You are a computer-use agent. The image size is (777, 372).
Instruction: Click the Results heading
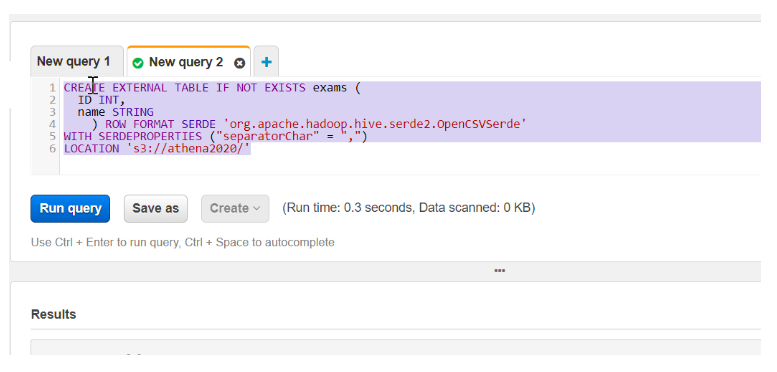[x=54, y=315]
